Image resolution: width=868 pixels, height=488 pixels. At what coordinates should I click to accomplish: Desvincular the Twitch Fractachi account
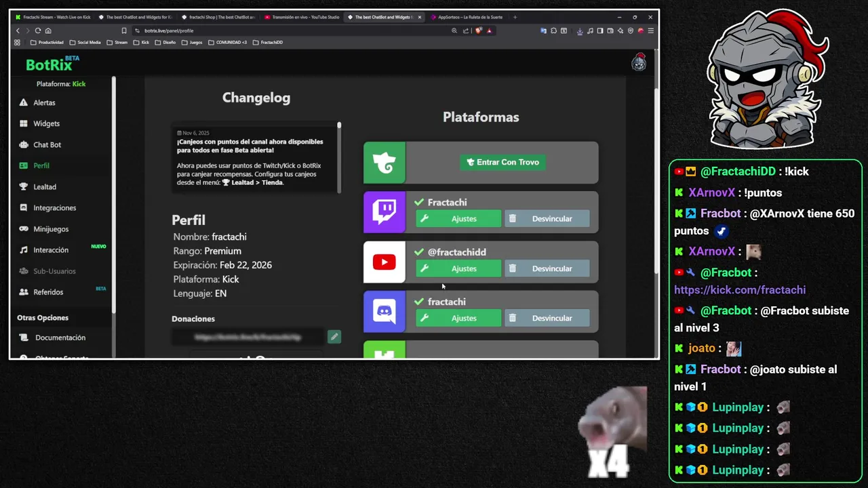tap(547, 218)
